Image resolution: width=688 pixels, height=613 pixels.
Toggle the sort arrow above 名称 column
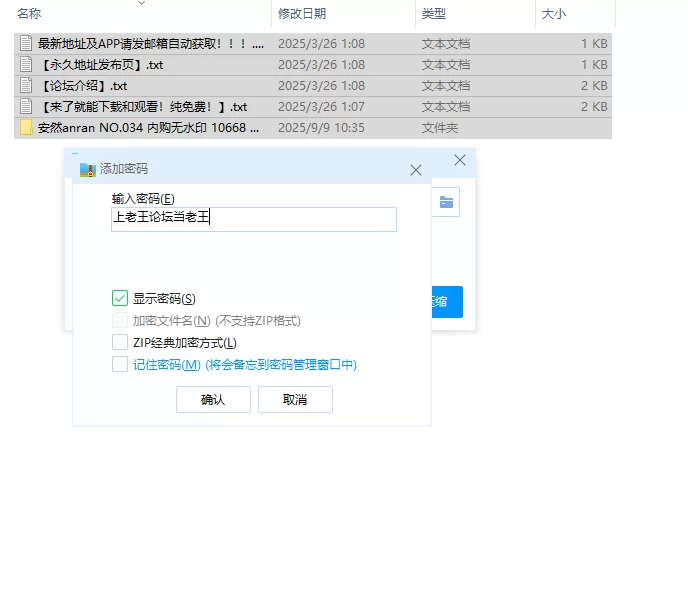[x=140, y=3]
